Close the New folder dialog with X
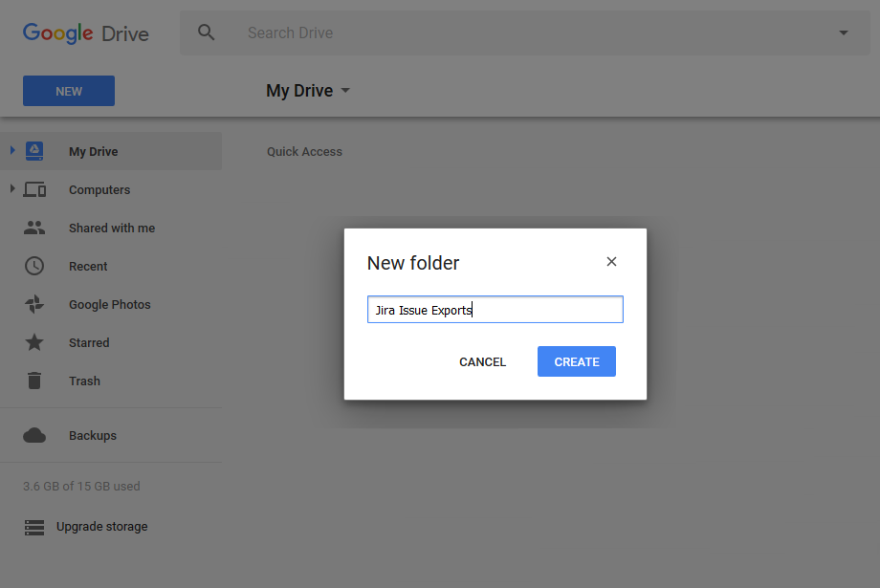 tap(612, 262)
